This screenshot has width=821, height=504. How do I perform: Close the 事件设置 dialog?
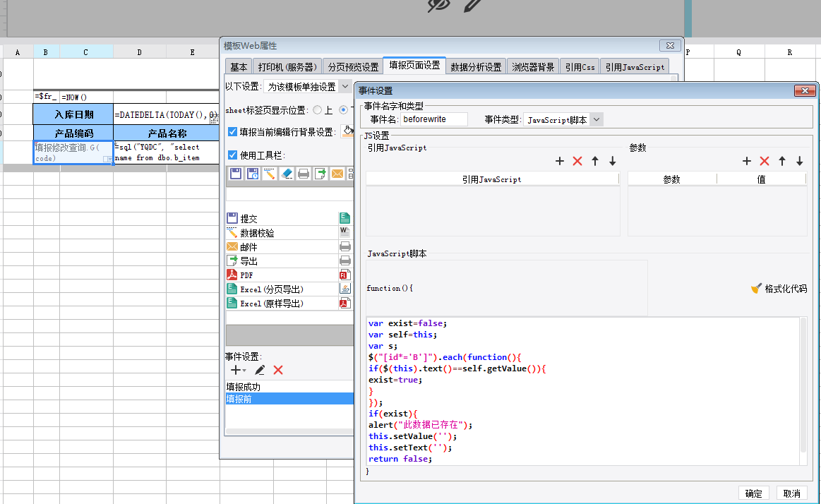click(805, 90)
